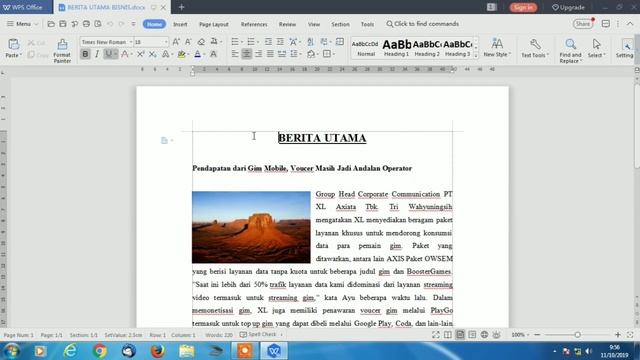The image size is (640, 360).
Task: Open the font color dropdown arrow
Action: tap(204, 54)
